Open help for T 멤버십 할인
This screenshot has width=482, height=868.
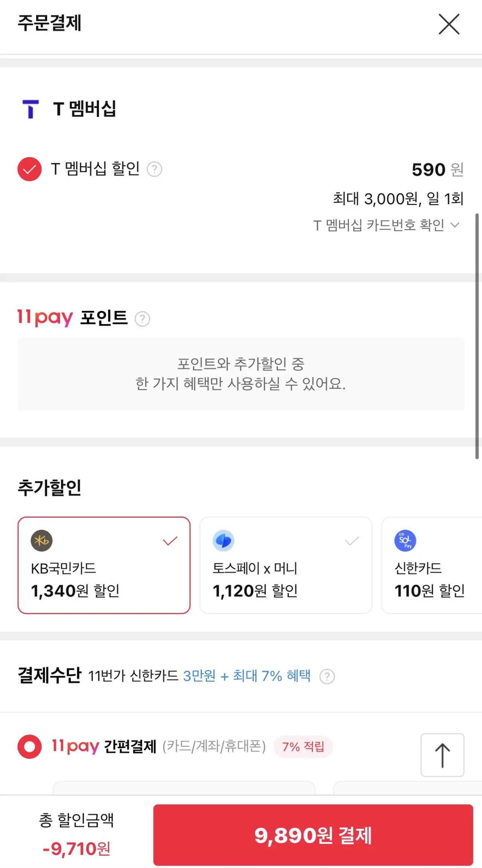pos(154,170)
